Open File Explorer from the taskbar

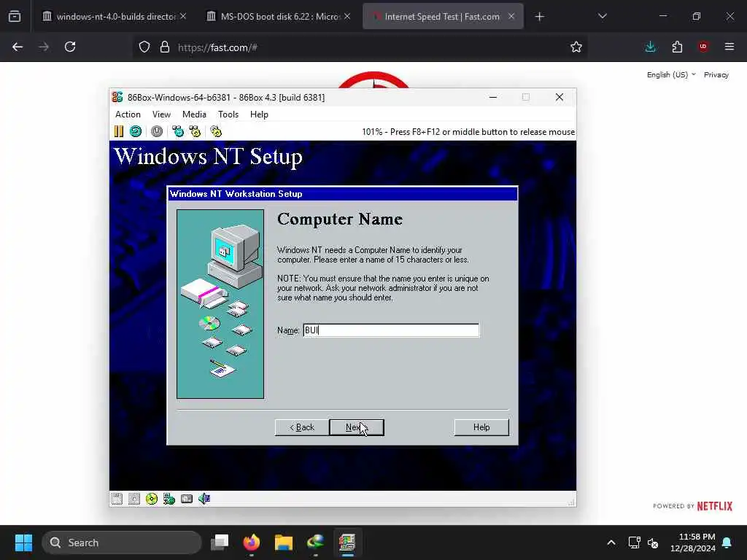tap(284, 542)
